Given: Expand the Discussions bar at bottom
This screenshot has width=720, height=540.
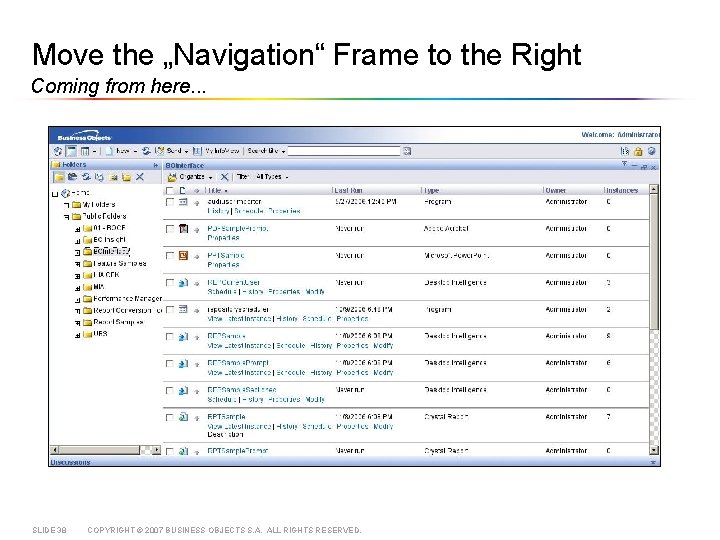Looking at the screenshot, I should [653, 462].
